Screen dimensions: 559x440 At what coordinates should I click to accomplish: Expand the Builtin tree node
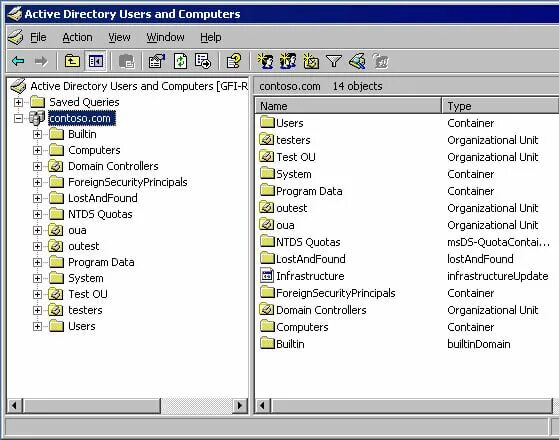click(x=37, y=134)
